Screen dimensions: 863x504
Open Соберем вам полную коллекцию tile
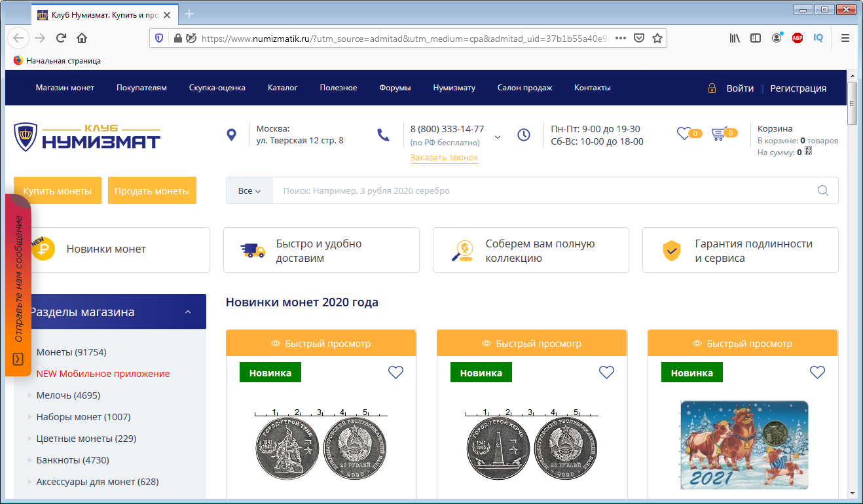(x=531, y=250)
